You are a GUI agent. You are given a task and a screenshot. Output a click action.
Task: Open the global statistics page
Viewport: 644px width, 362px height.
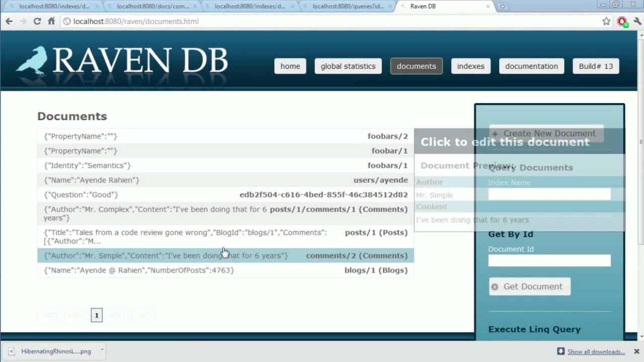pyautogui.click(x=348, y=66)
